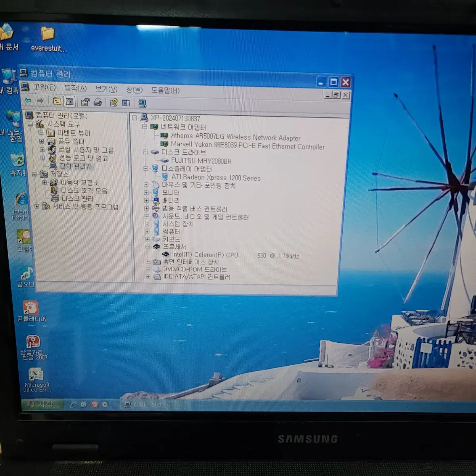Collapse the 네트워크 어댑터 category
This screenshot has height=476, width=476.
[x=144, y=127]
